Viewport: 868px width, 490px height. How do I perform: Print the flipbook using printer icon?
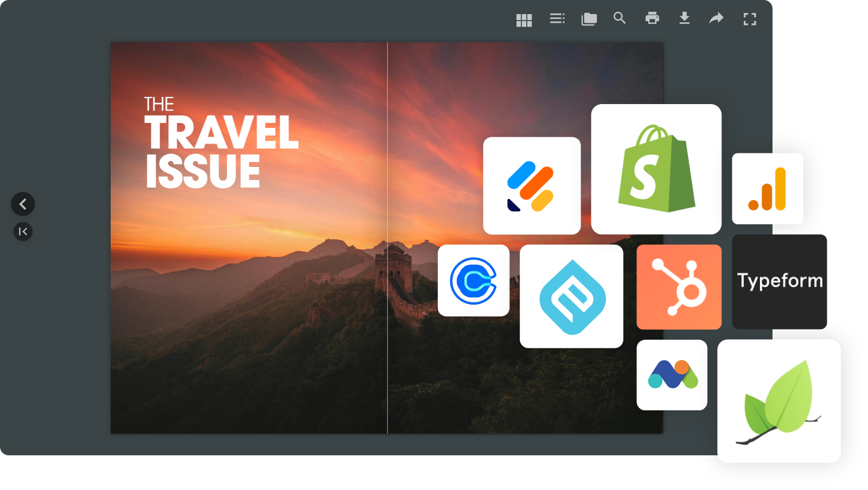(652, 18)
